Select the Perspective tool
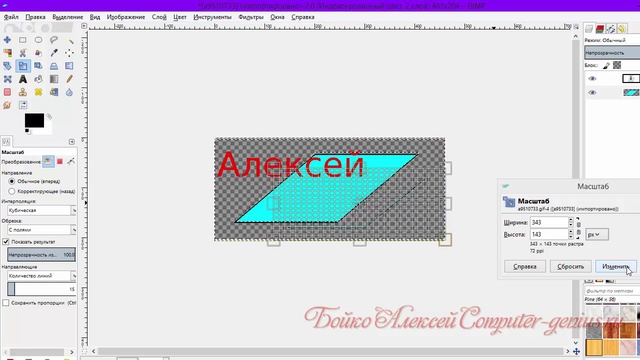 pos(54,66)
